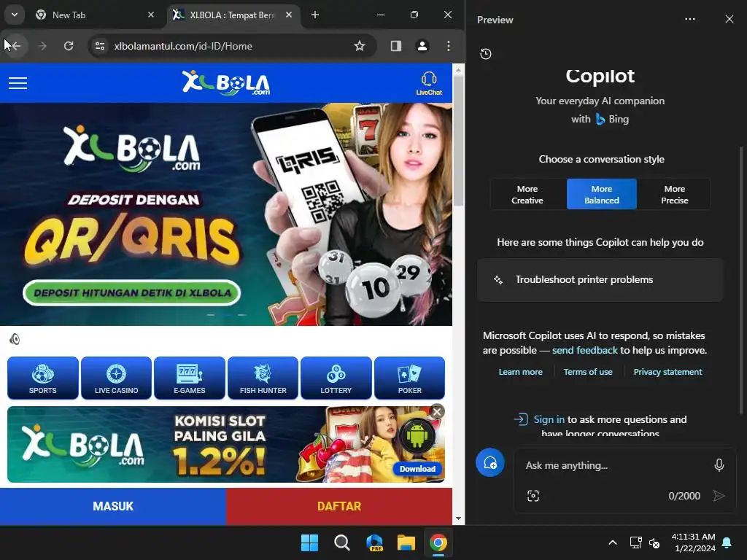Click the DAFTAR register button
This screenshot has width=747, height=560.
pos(339,506)
